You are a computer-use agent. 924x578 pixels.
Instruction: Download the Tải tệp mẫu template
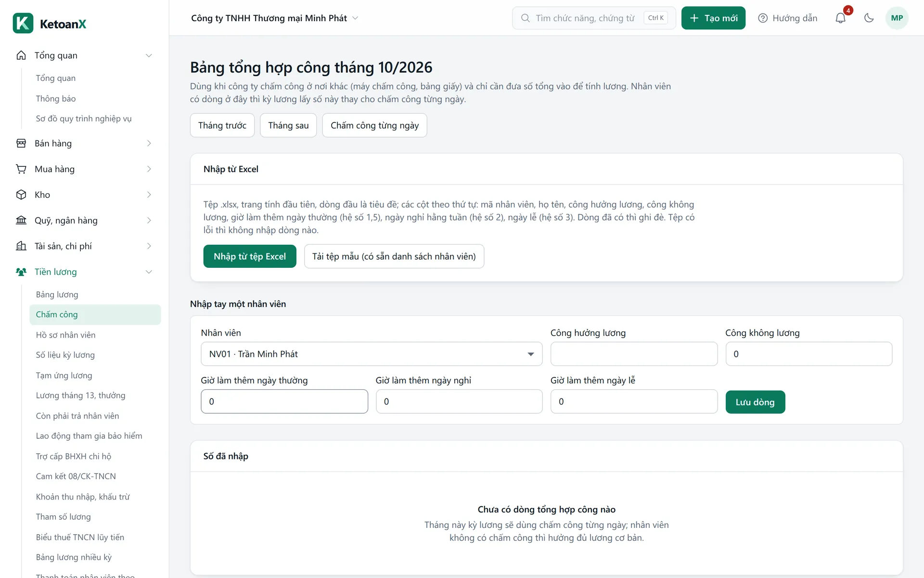coord(394,256)
